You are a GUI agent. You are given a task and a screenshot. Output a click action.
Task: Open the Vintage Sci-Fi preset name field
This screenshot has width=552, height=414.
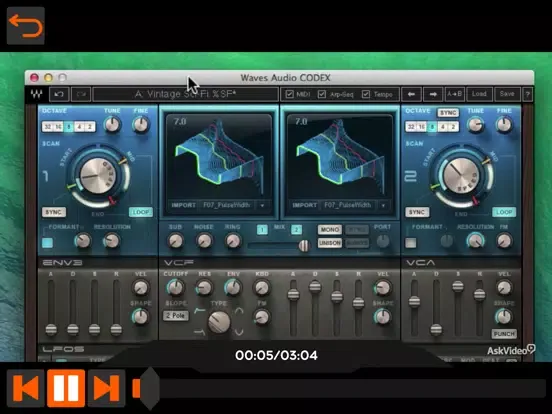(186, 94)
